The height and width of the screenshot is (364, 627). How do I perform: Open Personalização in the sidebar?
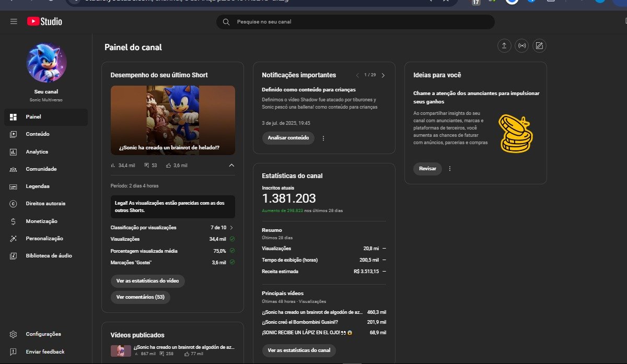point(46,239)
